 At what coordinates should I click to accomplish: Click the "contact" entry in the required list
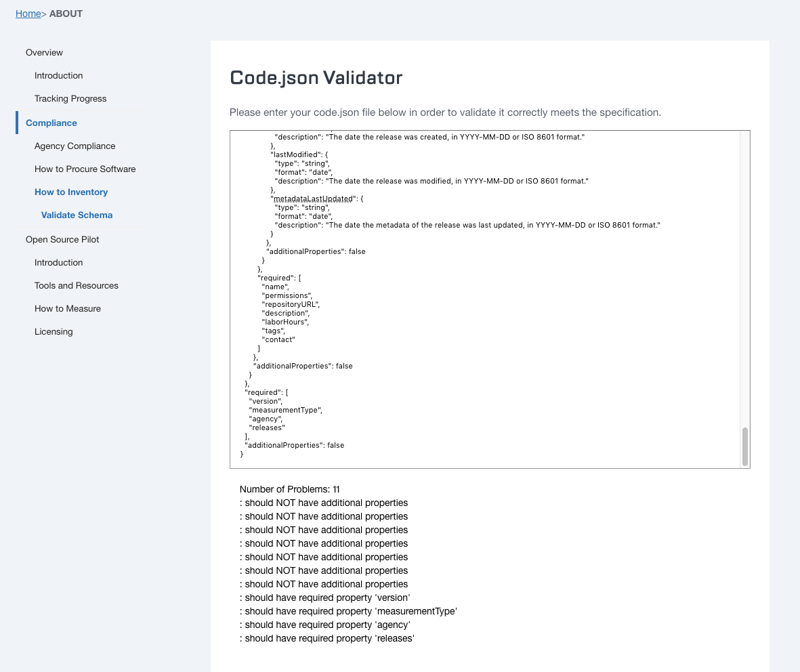click(278, 340)
